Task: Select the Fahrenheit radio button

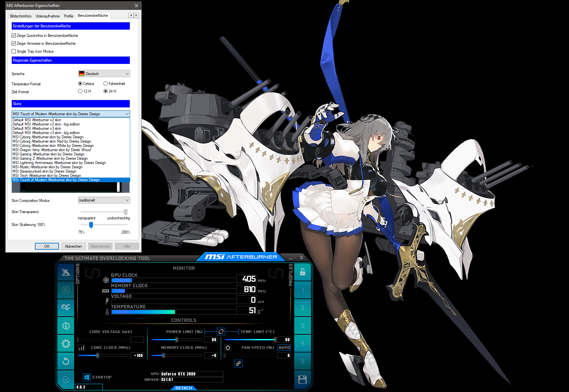Action: [105, 84]
